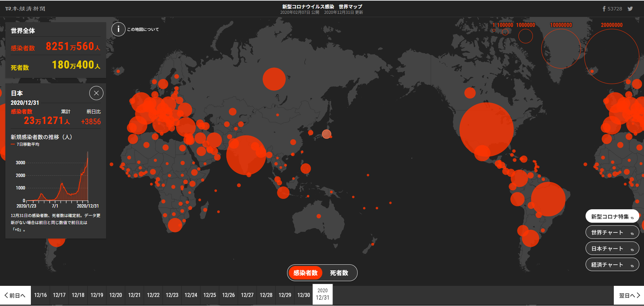Open the 日本チャート page

pyautogui.click(x=612, y=249)
